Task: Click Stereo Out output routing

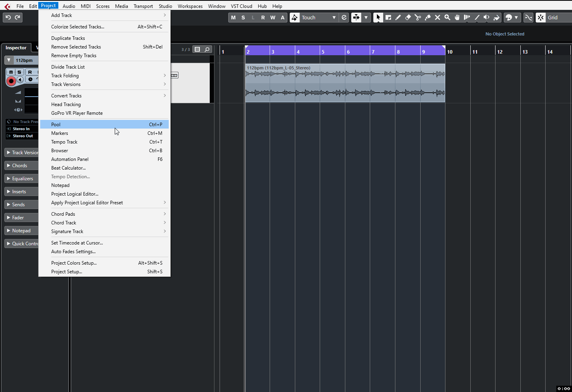Action: 22,136
